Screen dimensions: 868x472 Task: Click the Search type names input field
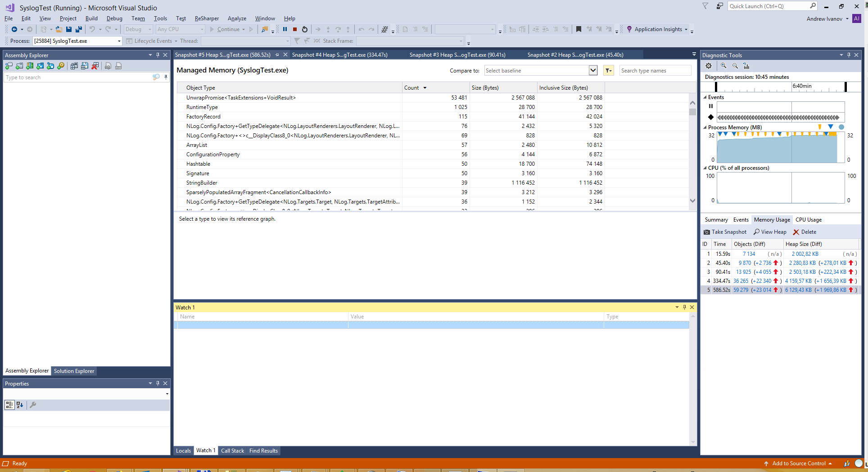click(655, 70)
